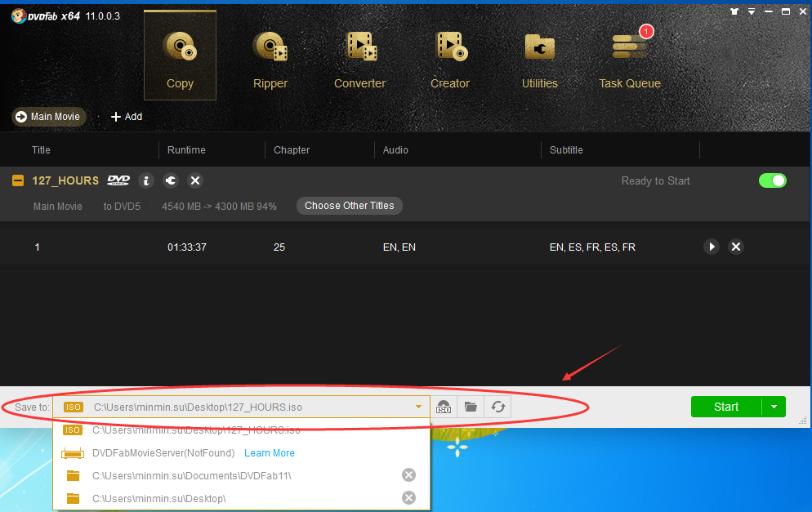
Task: Open advanced settings wrench for 127_HOURS
Action: point(171,180)
